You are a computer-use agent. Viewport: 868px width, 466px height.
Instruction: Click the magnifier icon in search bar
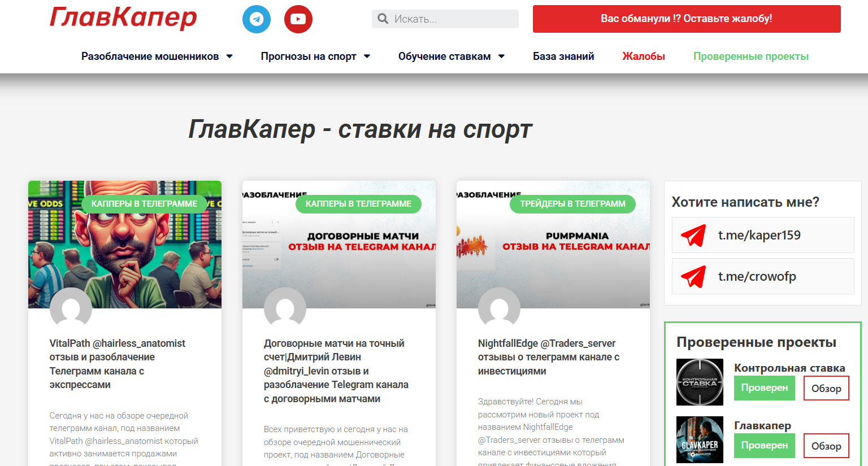click(x=383, y=19)
